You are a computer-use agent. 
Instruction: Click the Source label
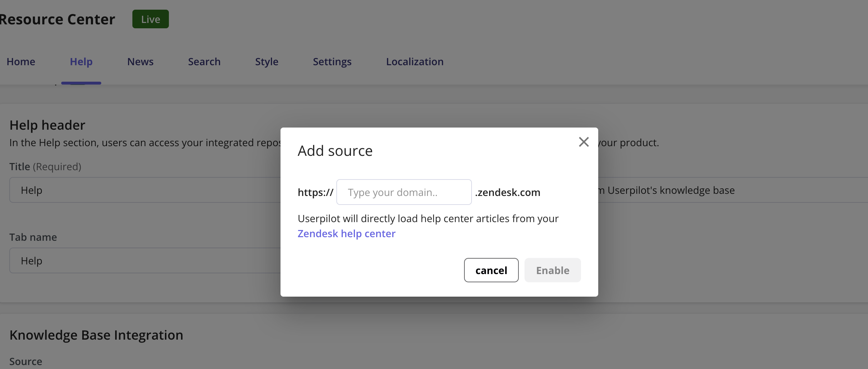coord(26,361)
